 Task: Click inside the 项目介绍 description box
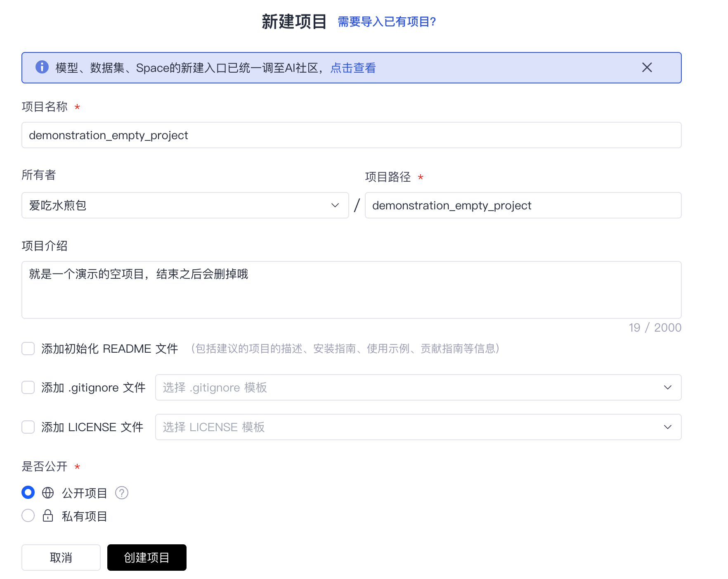(x=351, y=289)
